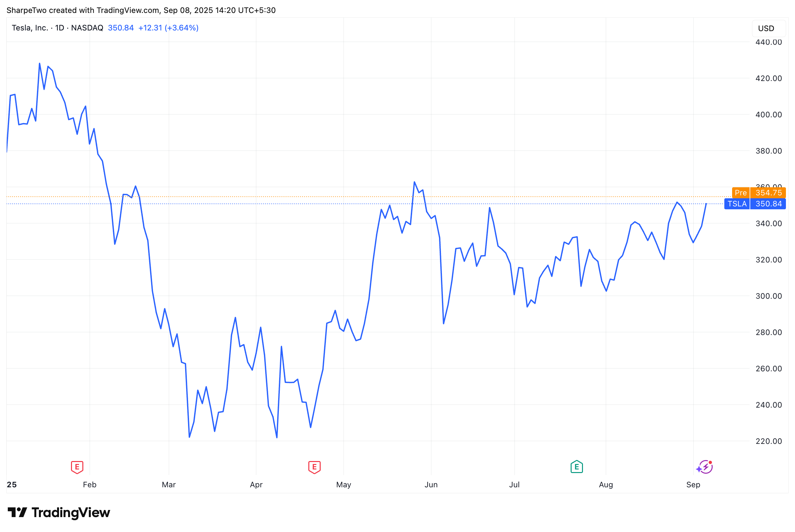Select the Sep label on time axis
This screenshot has height=532, width=795.
click(693, 485)
